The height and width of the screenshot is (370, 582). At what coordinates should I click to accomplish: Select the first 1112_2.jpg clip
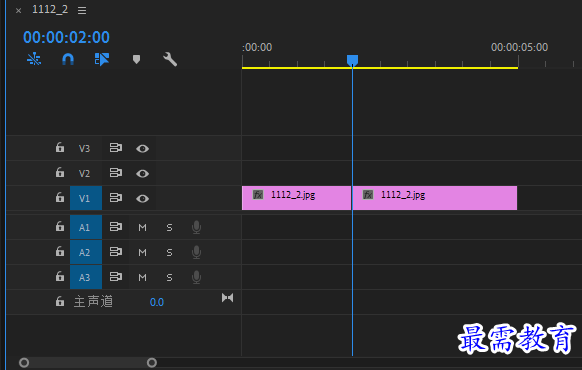pos(296,198)
